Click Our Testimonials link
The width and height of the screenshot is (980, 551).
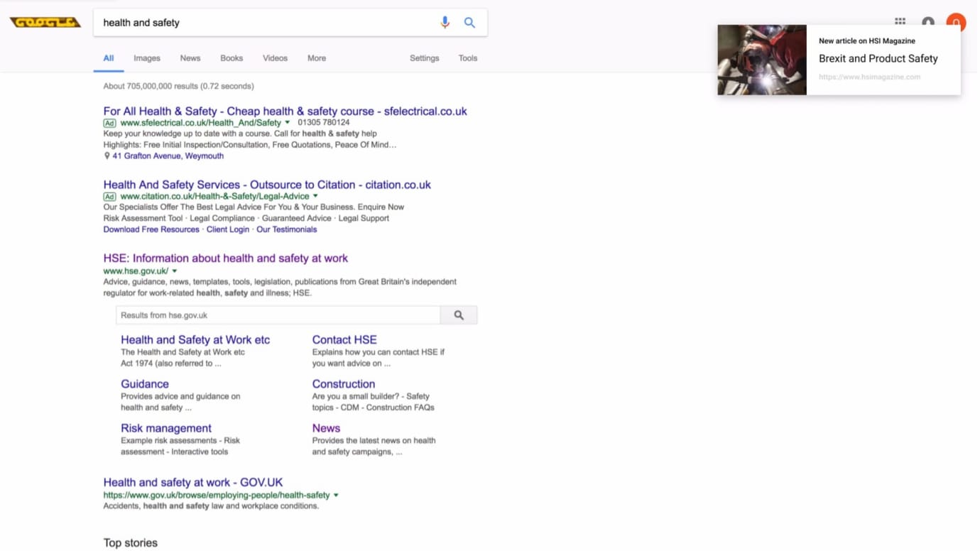point(287,230)
